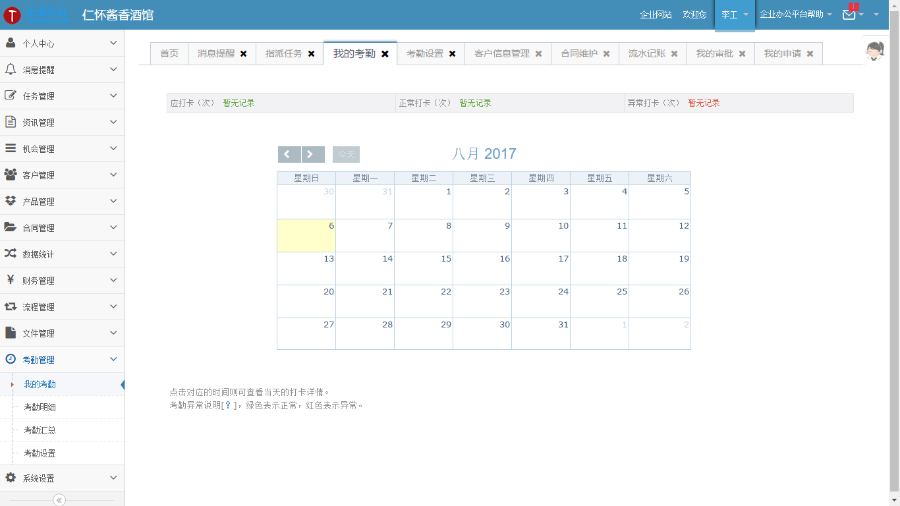Click the 考勤管理 clock icon
The width and height of the screenshot is (900, 506).
tap(10, 359)
